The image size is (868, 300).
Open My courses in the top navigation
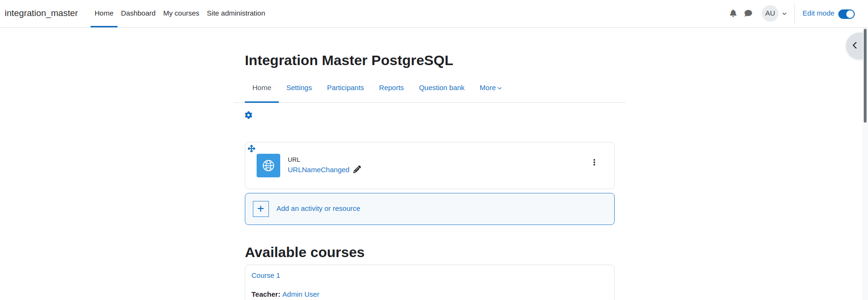181,13
